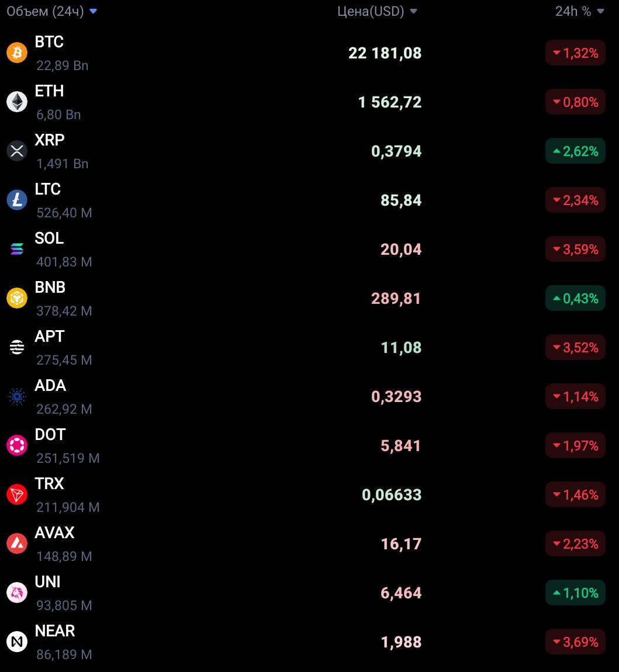This screenshot has height=672, width=619.
Task: Select the BNB yellow icon
Action: click(x=17, y=298)
